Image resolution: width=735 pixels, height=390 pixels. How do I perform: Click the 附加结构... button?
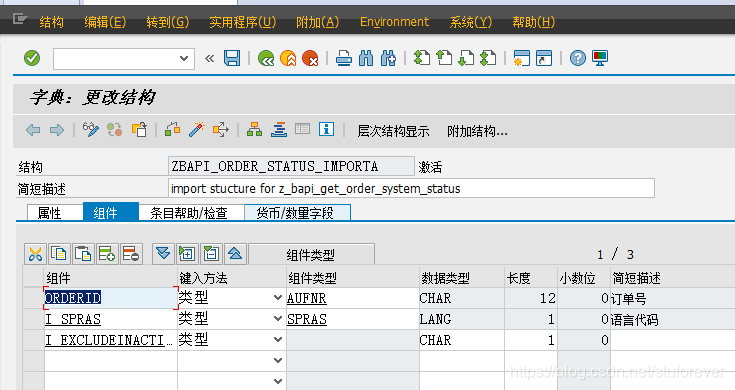point(477,131)
